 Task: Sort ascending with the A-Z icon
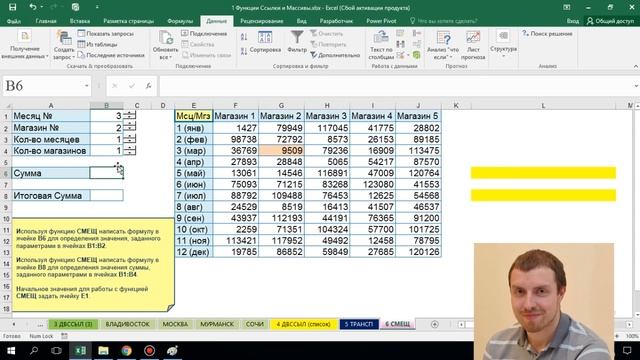point(244,37)
